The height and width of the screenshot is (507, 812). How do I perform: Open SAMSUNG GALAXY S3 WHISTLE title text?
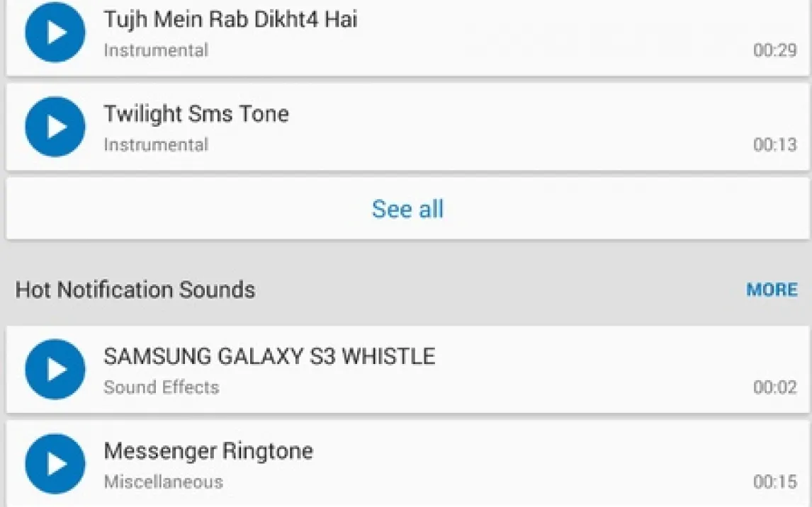point(269,356)
